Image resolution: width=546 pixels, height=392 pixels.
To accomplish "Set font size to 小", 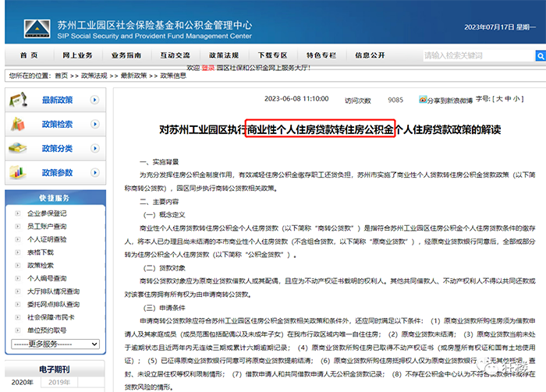I will click(516, 99).
